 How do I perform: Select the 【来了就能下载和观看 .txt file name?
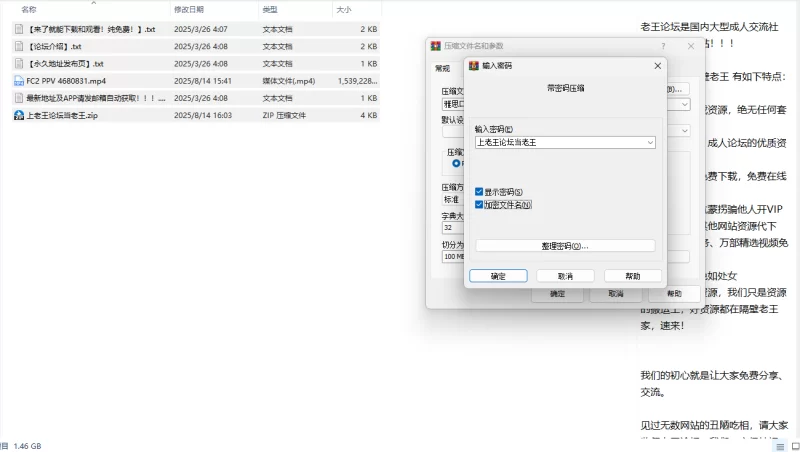91,30
